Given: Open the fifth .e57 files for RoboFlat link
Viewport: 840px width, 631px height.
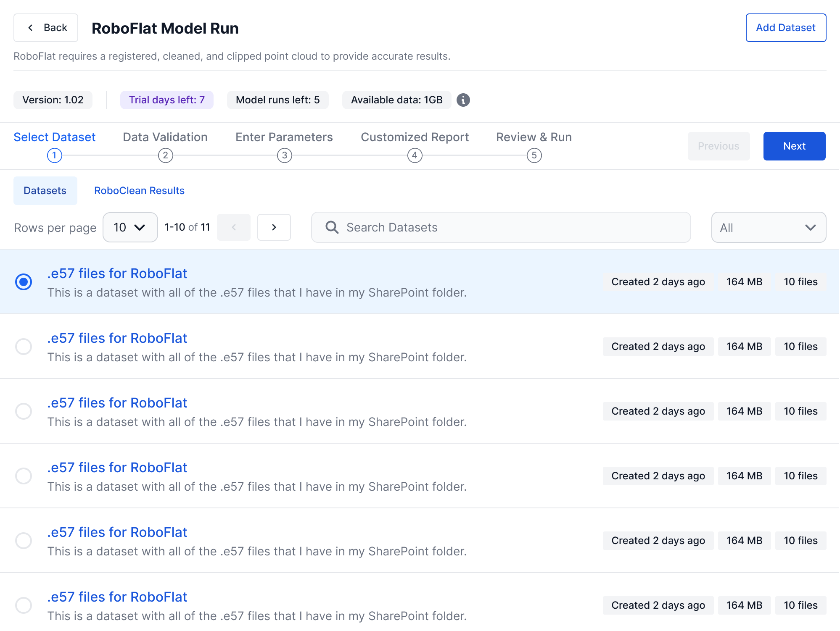Looking at the screenshot, I should pyautogui.click(x=117, y=532).
